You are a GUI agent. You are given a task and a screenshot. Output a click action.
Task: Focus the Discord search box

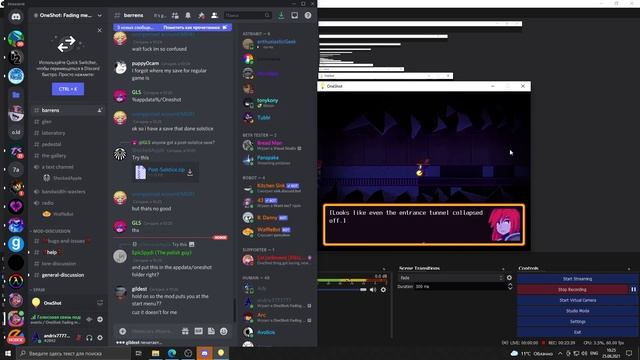[x=247, y=16]
